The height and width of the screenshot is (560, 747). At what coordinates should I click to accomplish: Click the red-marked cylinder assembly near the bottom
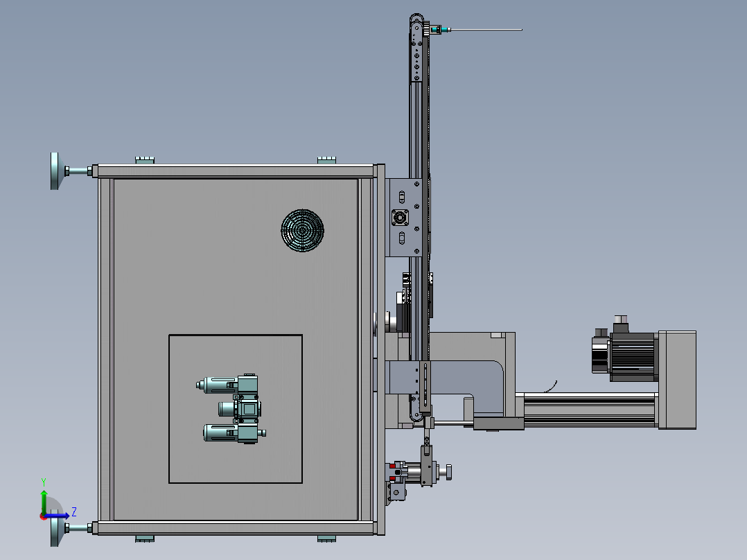[x=418, y=473]
